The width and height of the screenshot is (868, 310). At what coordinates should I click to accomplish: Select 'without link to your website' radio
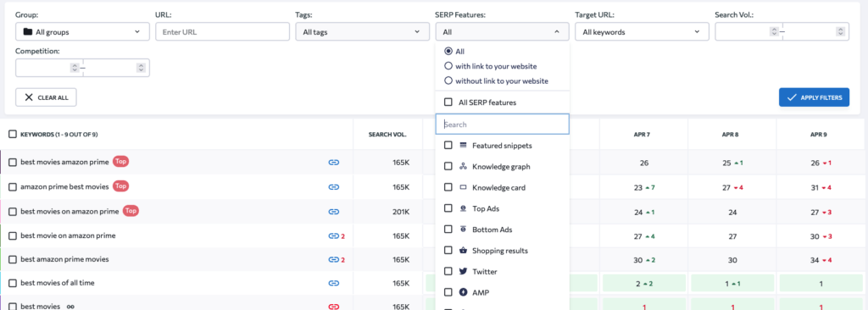click(448, 80)
